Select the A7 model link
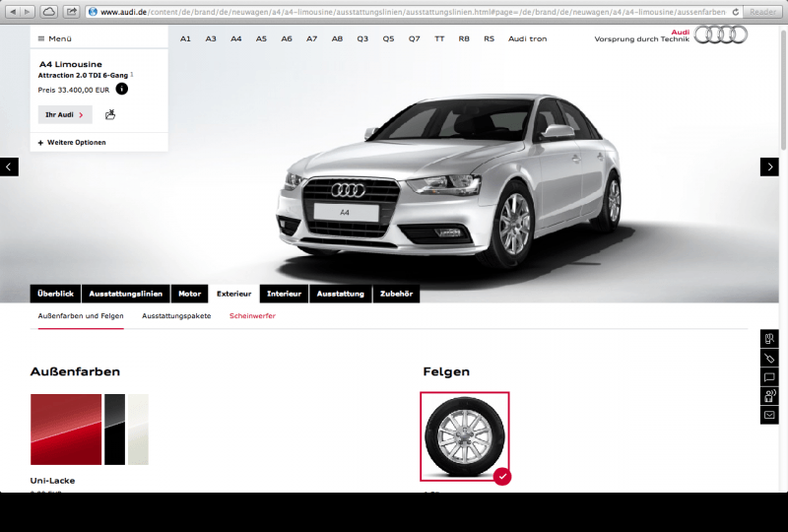This screenshot has height=532, width=788. click(x=311, y=38)
